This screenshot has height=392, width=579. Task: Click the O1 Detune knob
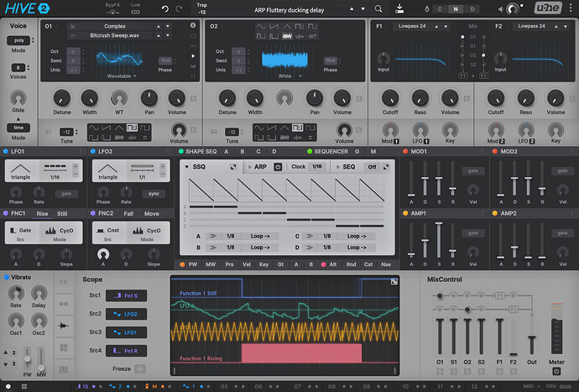[61, 98]
